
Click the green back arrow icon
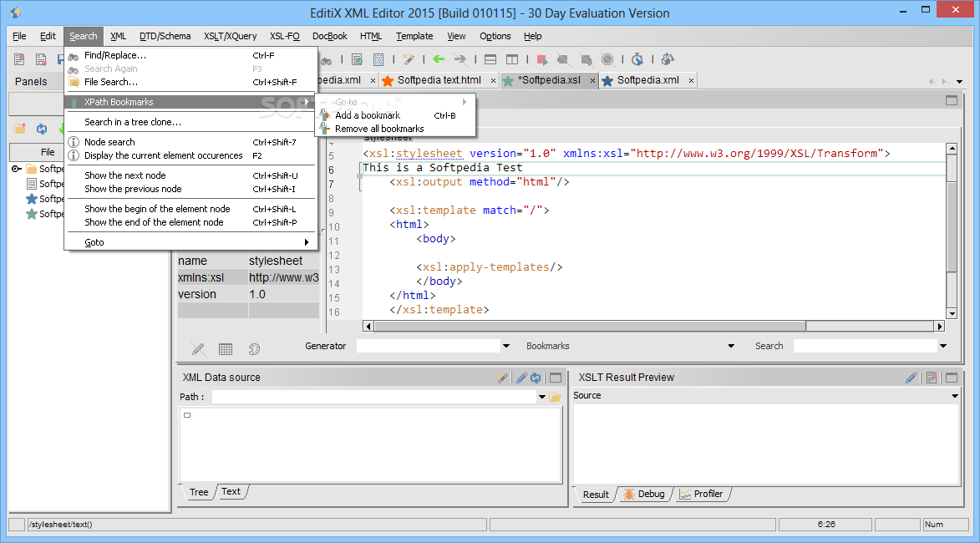[439, 59]
